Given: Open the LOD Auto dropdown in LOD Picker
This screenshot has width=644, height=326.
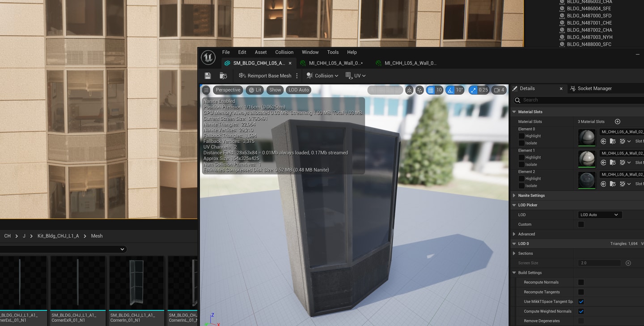Looking at the screenshot, I should click(599, 214).
